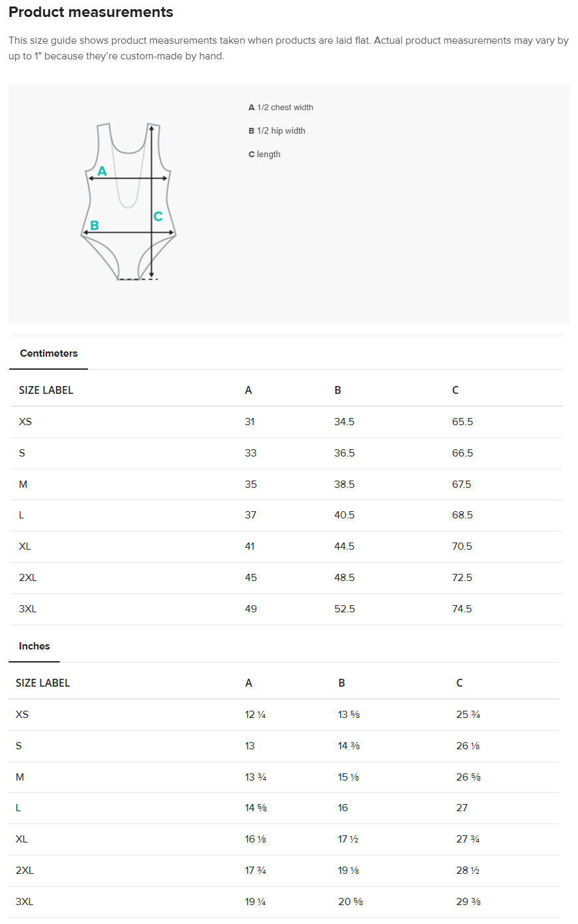Click SIZE LABEL header in the centimeters table

pos(46,390)
